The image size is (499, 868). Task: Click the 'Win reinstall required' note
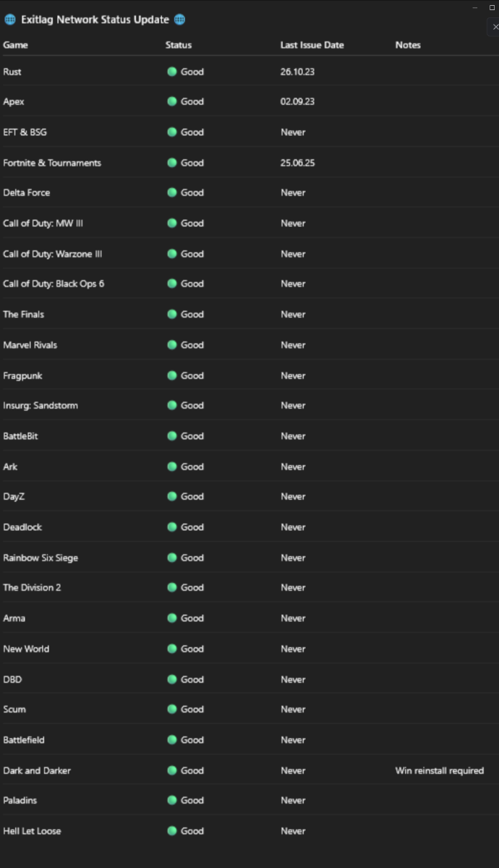click(440, 770)
